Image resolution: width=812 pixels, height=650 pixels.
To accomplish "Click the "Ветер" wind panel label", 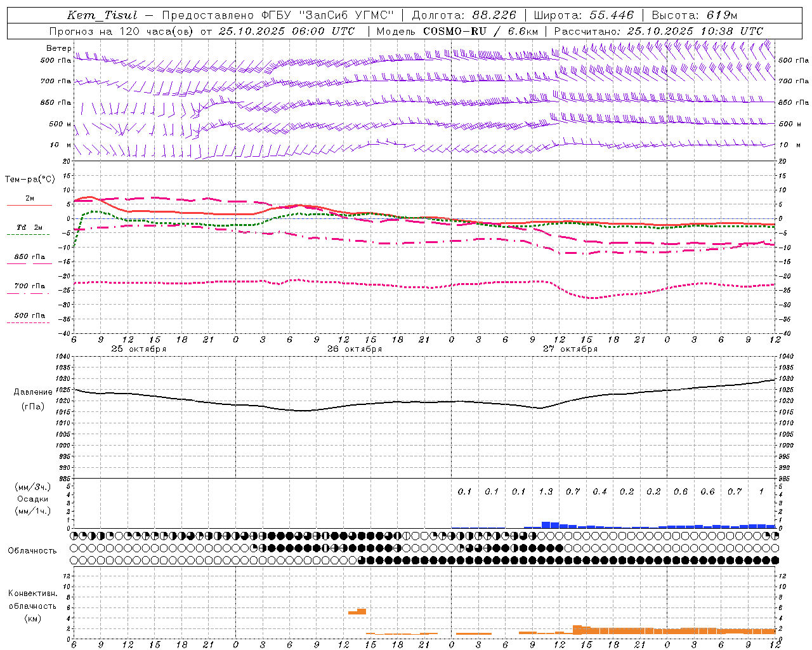I will pyautogui.click(x=59, y=48).
